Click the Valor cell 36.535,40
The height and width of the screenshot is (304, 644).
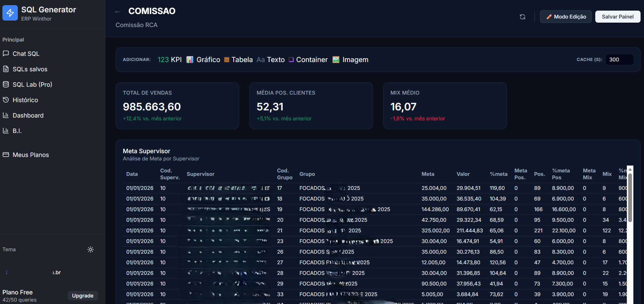click(x=469, y=199)
